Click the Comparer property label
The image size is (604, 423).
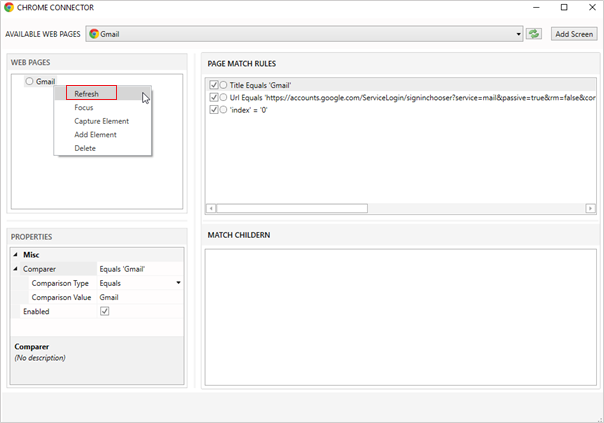(39, 269)
